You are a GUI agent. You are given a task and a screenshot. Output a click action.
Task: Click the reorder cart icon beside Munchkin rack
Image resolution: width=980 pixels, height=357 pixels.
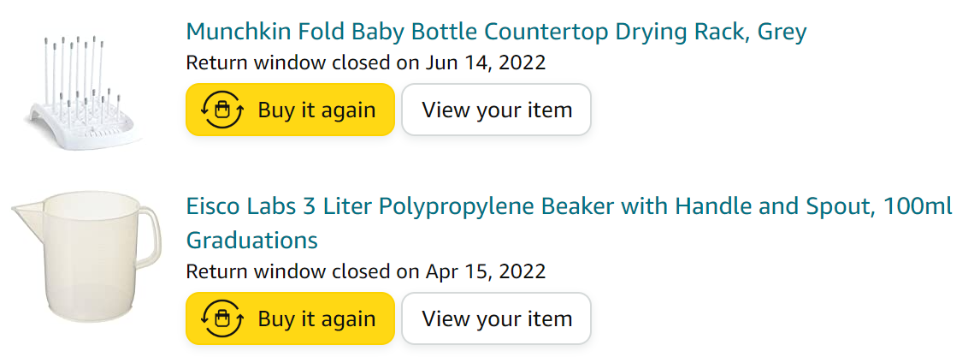tap(221, 110)
